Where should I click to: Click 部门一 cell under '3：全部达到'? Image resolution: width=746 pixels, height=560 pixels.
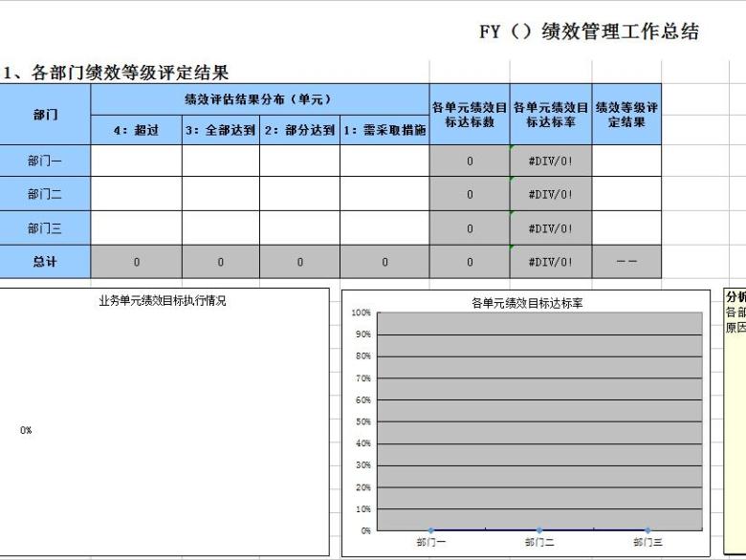[221, 161]
